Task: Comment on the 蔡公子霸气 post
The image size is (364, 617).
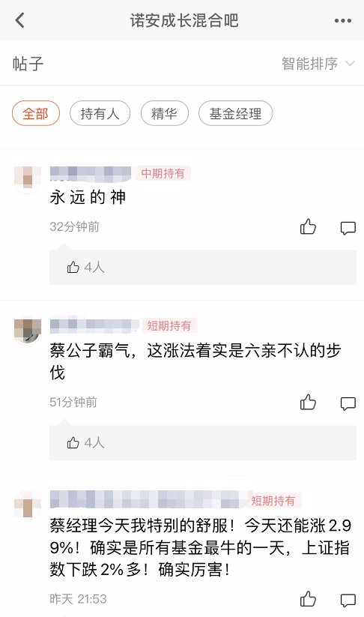Action: coord(348,403)
